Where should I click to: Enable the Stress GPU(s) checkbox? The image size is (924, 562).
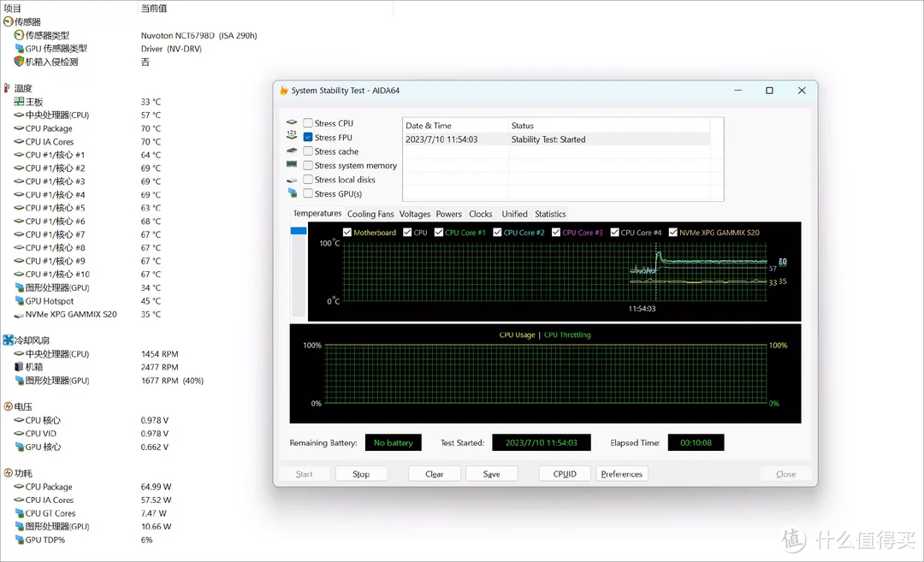click(x=308, y=194)
